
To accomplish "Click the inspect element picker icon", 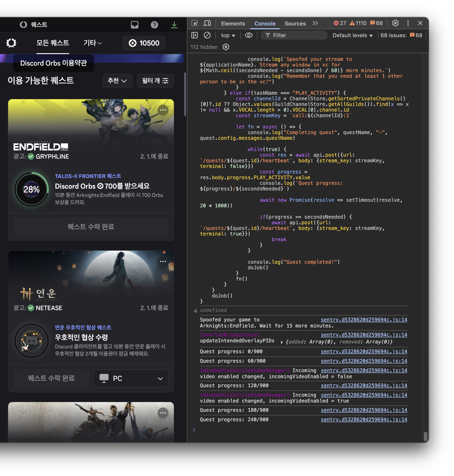I will [195, 23].
